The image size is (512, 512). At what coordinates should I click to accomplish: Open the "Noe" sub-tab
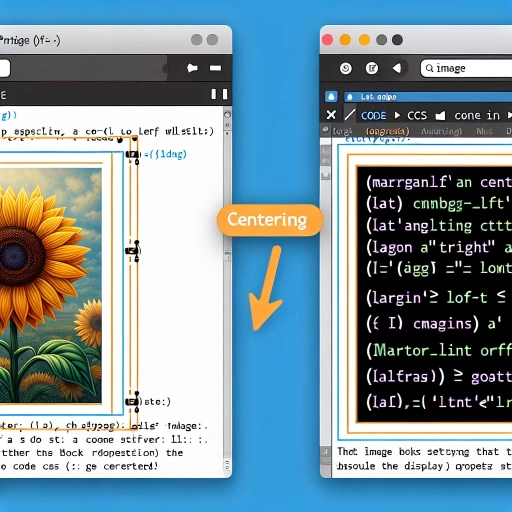click(484, 131)
